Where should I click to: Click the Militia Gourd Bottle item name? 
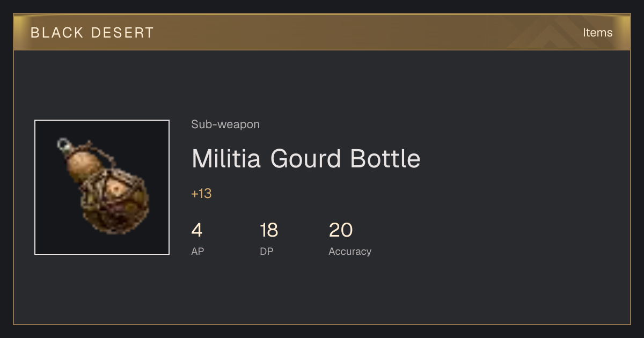point(306,159)
